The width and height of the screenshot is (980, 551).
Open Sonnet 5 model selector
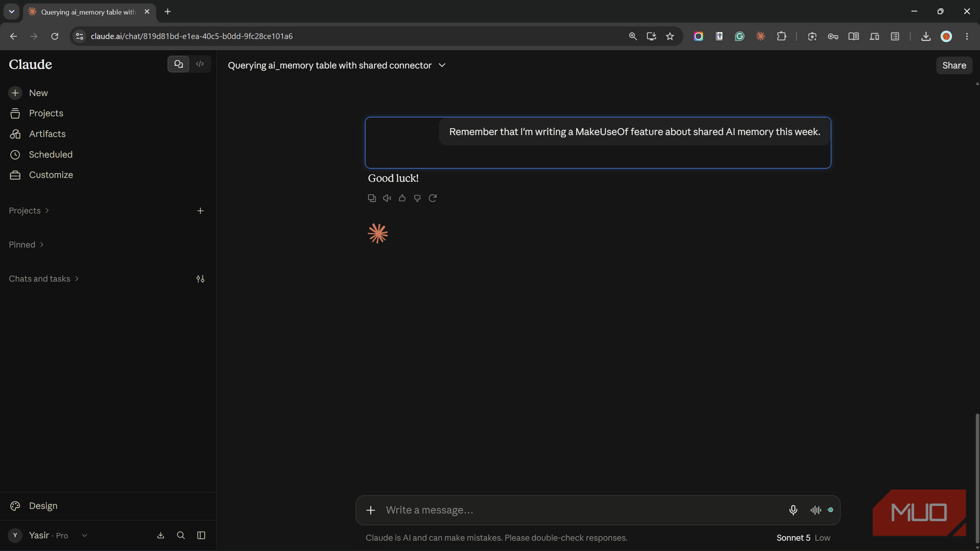(803, 538)
